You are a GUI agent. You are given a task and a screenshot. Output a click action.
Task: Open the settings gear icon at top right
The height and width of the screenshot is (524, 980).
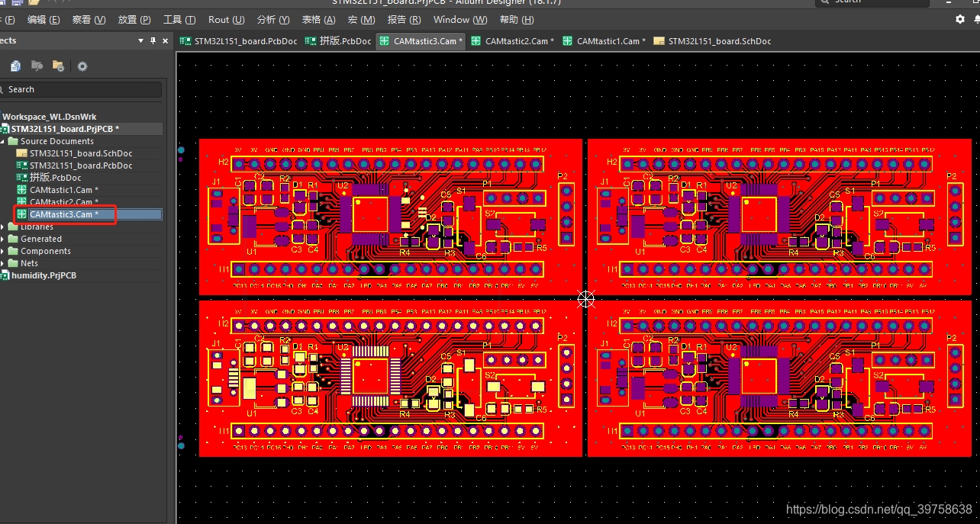(960, 19)
